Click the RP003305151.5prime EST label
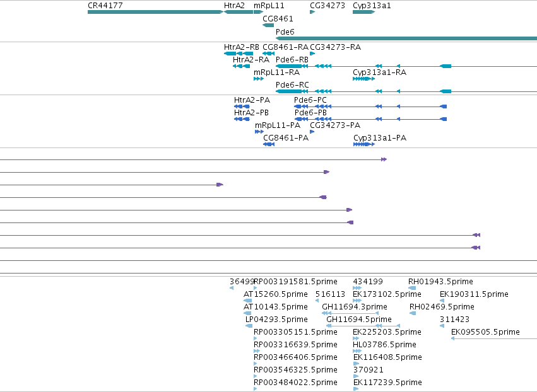The width and height of the screenshot is (537, 392). click(295, 331)
